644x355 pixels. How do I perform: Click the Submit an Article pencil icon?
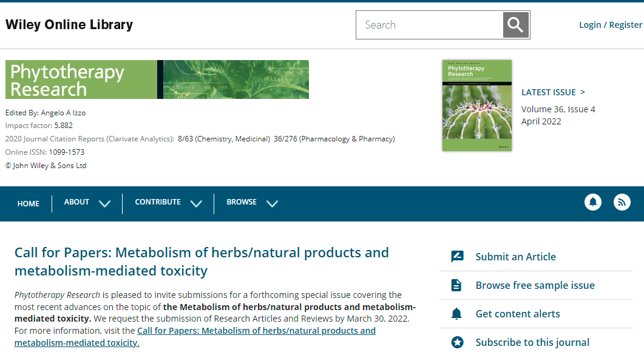pyautogui.click(x=457, y=257)
